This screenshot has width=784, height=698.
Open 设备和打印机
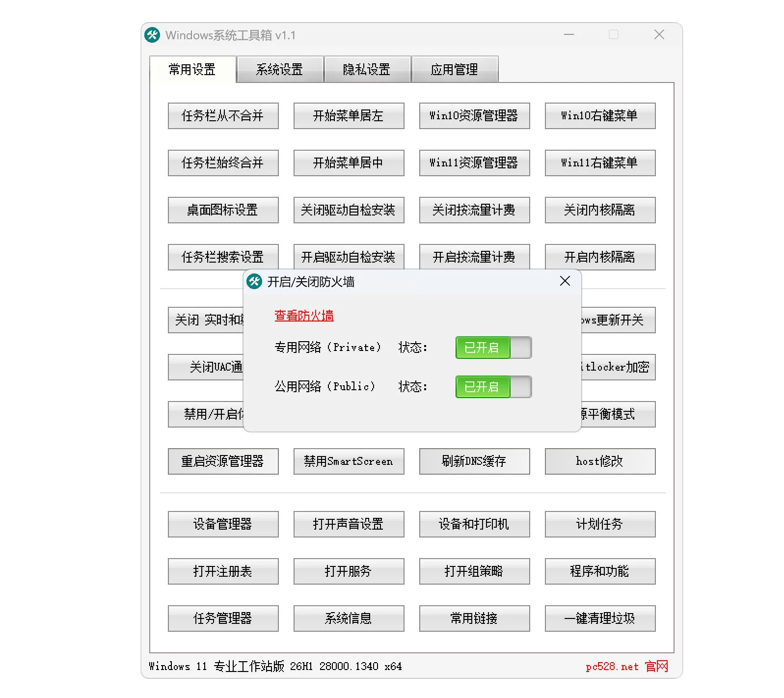[475, 524]
